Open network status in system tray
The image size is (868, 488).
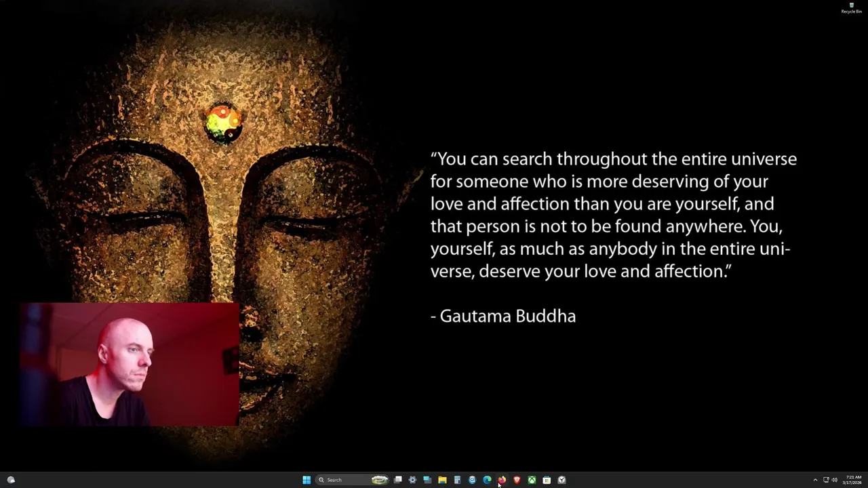826,480
